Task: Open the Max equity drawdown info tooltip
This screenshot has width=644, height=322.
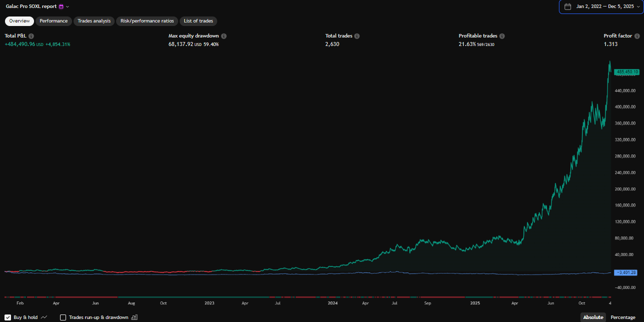Action: click(x=224, y=36)
